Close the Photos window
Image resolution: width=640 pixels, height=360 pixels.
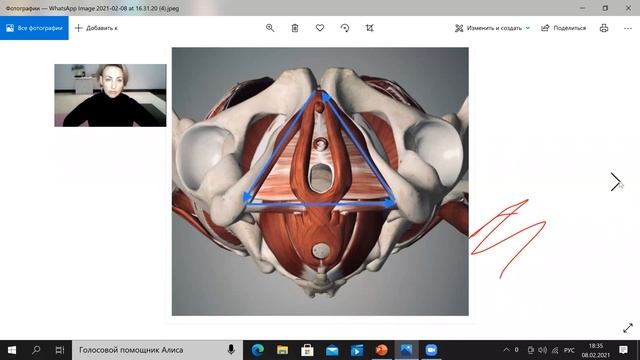pos(628,8)
